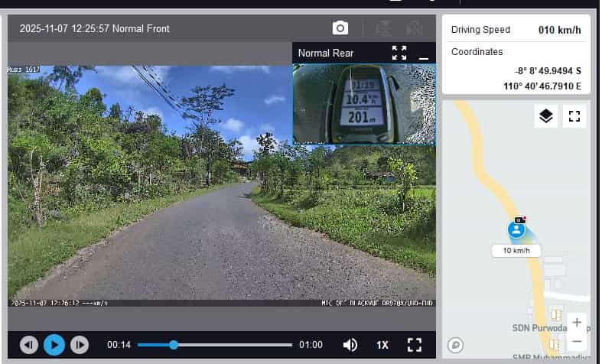Image resolution: width=602 pixels, height=364 pixels.
Task: Mute the video volume
Action: 350,345
